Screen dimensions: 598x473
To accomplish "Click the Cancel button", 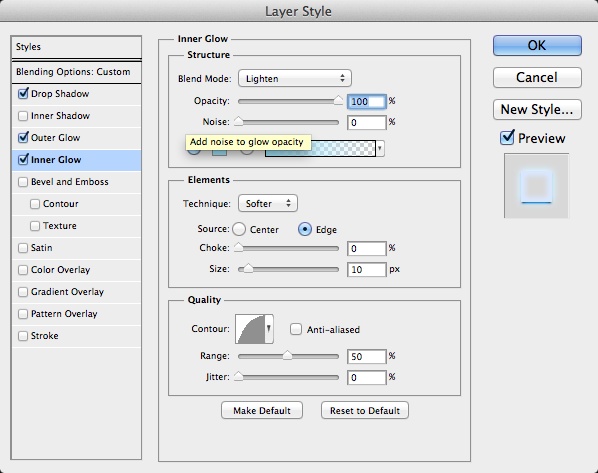I will [x=537, y=77].
